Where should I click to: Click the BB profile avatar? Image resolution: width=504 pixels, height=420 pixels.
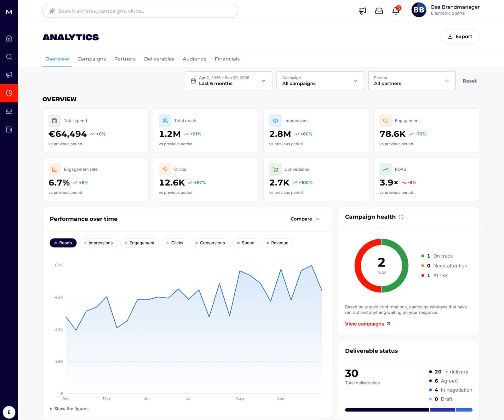[x=419, y=10]
